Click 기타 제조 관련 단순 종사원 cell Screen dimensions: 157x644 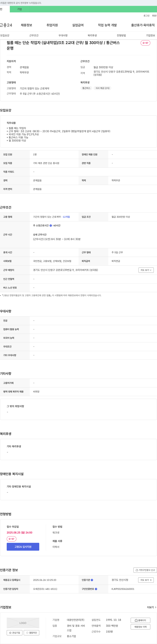(46, 163)
